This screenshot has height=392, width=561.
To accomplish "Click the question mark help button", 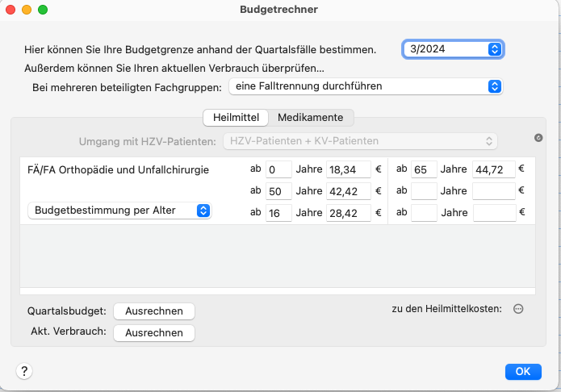I will pos(24,371).
